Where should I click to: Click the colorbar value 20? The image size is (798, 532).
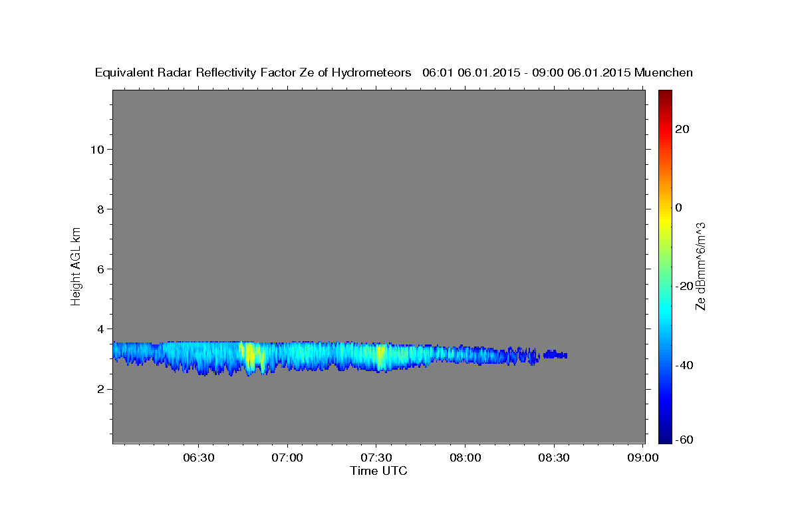[682, 129]
